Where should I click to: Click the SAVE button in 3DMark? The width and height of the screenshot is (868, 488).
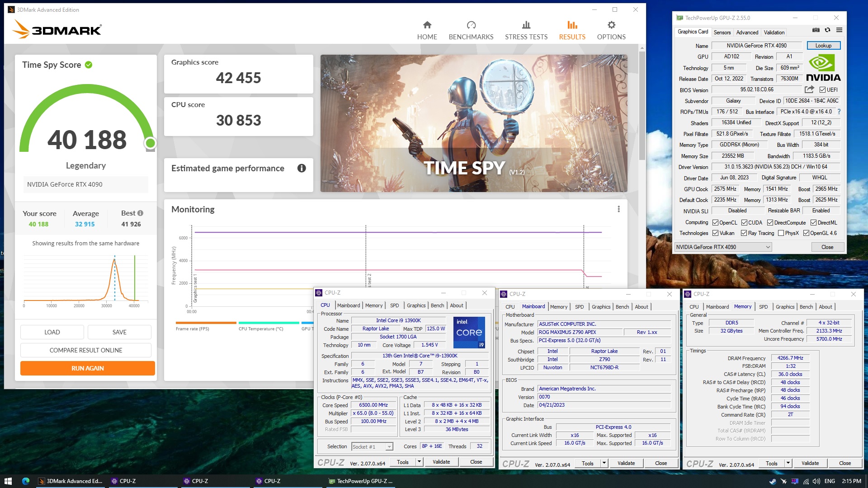coord(119,332)
